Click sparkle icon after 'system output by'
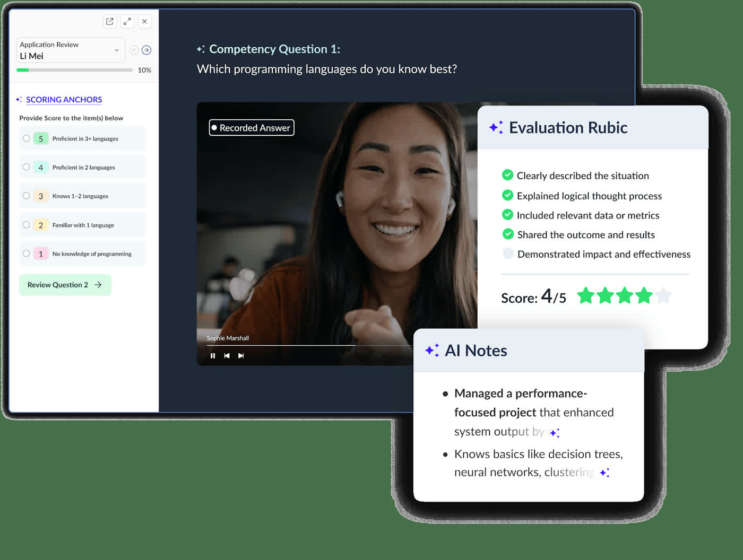Image resolution: width=743 pixels, height=560 pixels. [x=555, y=433]
